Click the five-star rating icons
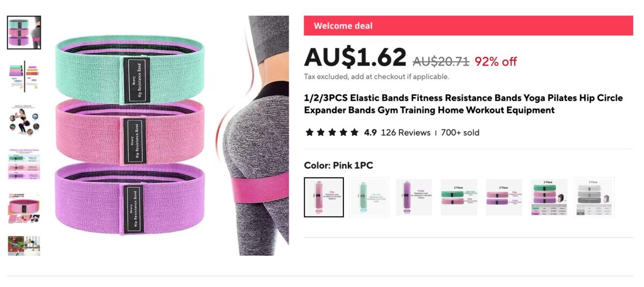This screenshot has height=287, width=644. pyautogui.click(x=332, y=132)
